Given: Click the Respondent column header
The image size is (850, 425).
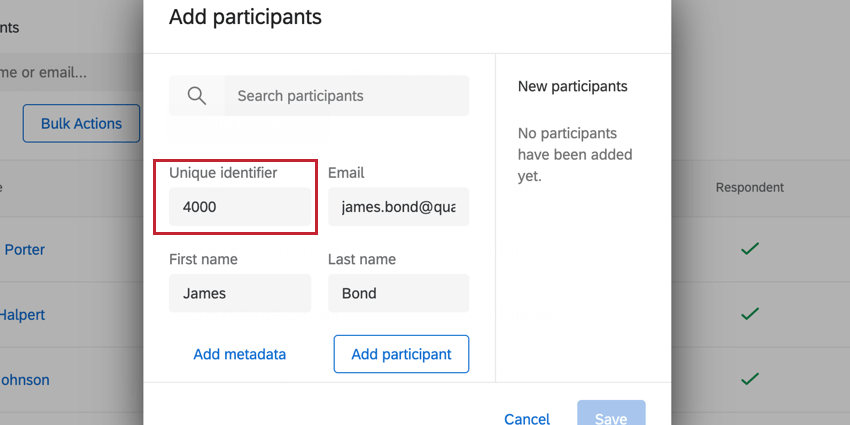Looking at the screenshot, I should click(x=749, y=187).
